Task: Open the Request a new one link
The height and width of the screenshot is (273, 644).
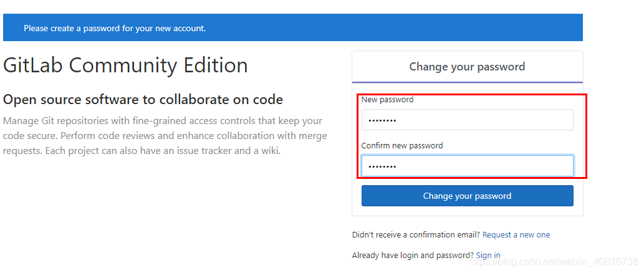Action: tap(516, 235)
